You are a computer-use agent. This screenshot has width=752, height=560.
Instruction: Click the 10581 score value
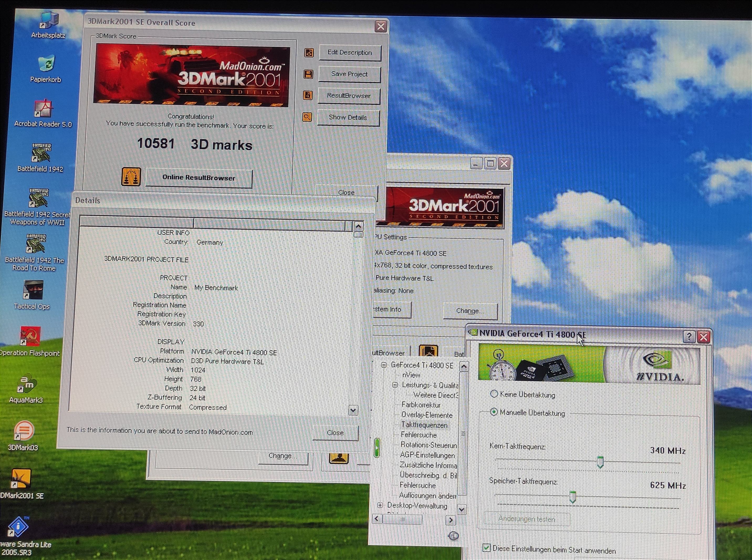156,143
